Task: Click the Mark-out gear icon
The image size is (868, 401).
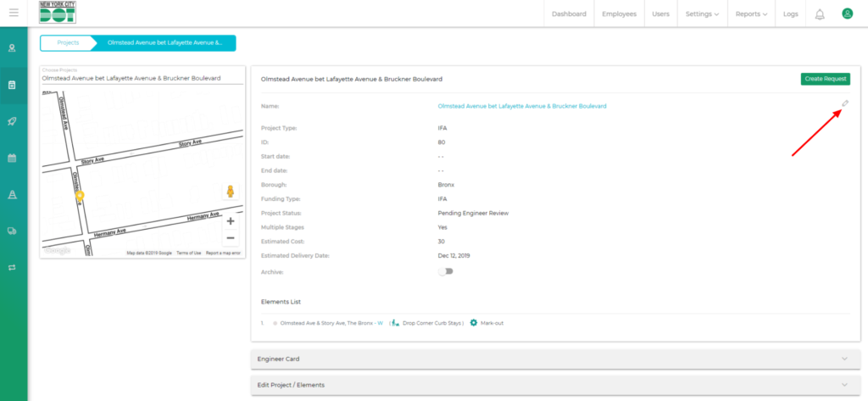Action: pyautogui.click(x=474, y=323)
